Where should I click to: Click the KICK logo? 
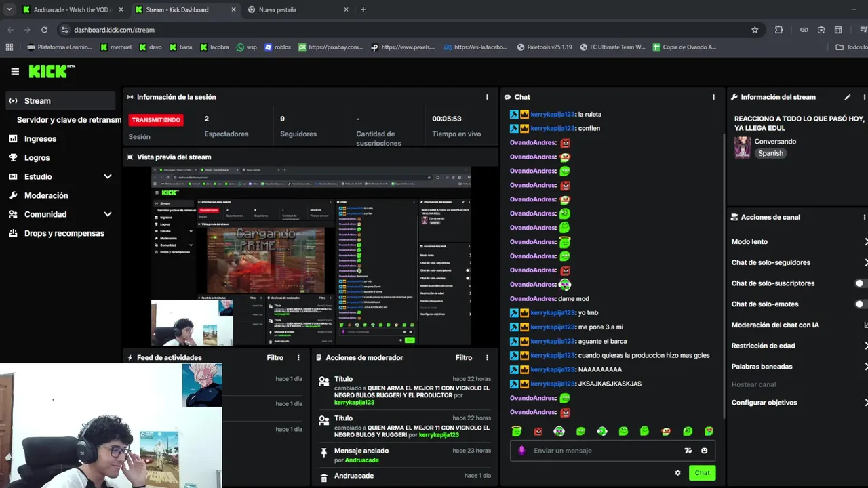click(x=51, y=71)
